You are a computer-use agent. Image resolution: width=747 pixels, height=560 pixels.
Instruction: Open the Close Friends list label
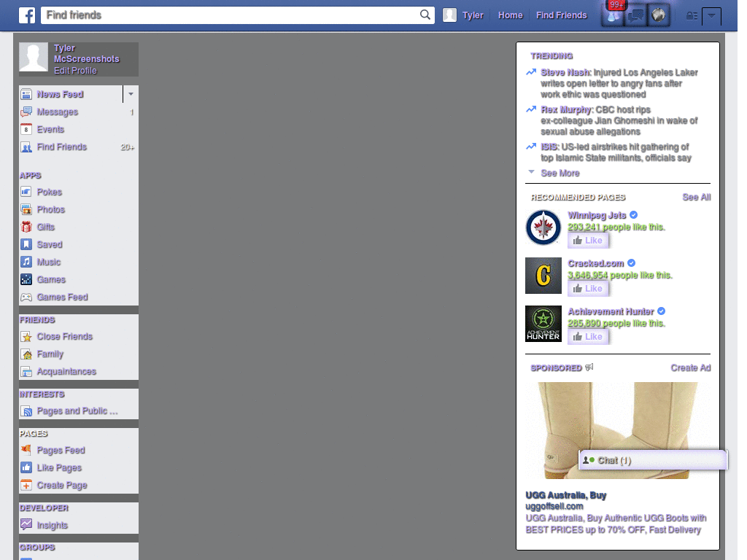(x=65, y=337)
